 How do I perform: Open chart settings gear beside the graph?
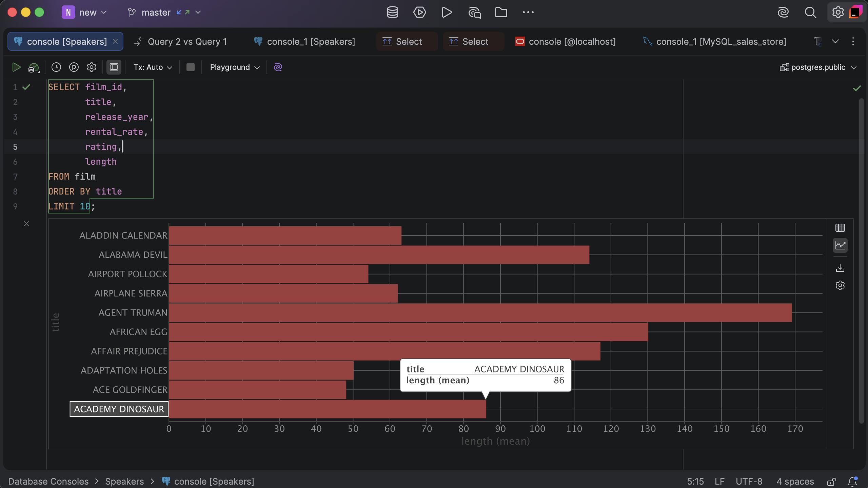pos(840,285)
